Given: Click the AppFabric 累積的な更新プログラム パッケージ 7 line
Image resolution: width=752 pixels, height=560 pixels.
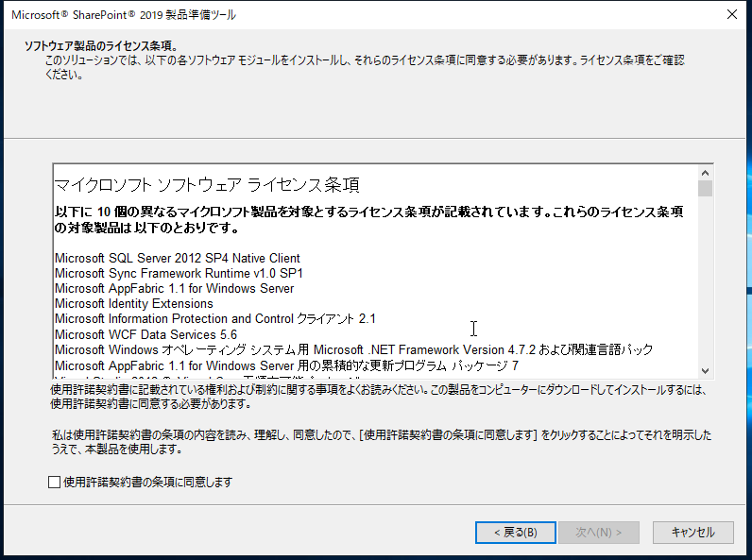Looking at the screenshot, I should (x=287, y=365).
